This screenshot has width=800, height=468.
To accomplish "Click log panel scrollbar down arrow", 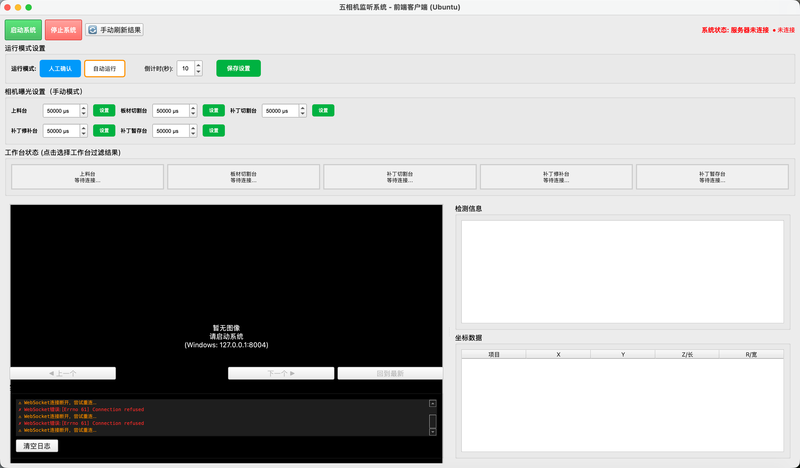I will click(433, 432).
